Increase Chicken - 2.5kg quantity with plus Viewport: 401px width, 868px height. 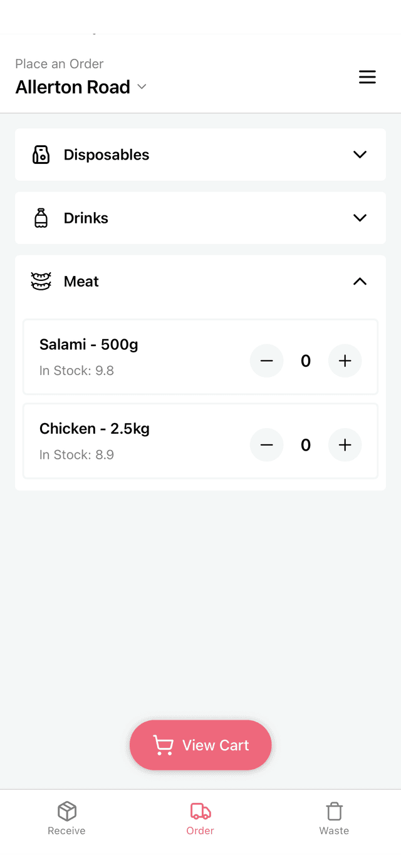coord(345,445)
